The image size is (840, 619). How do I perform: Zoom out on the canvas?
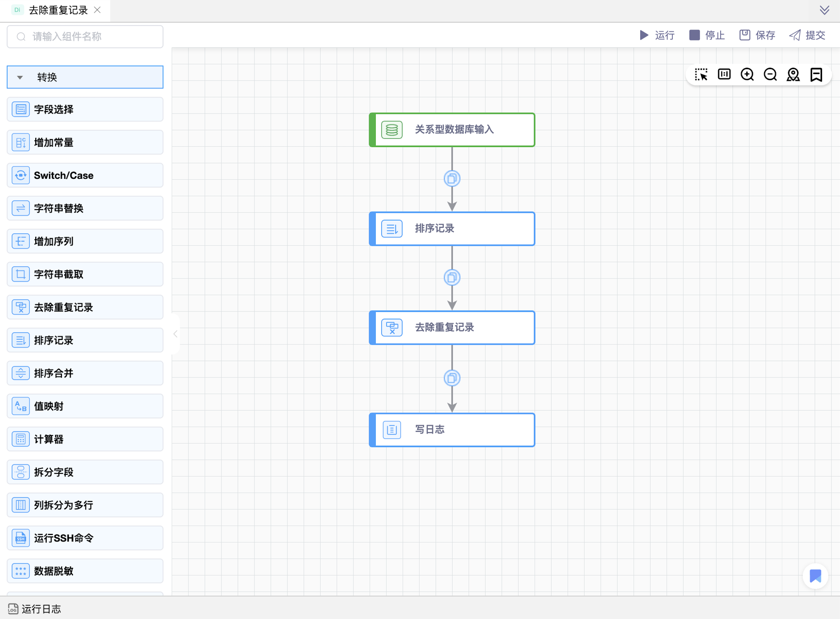point(770,75)
